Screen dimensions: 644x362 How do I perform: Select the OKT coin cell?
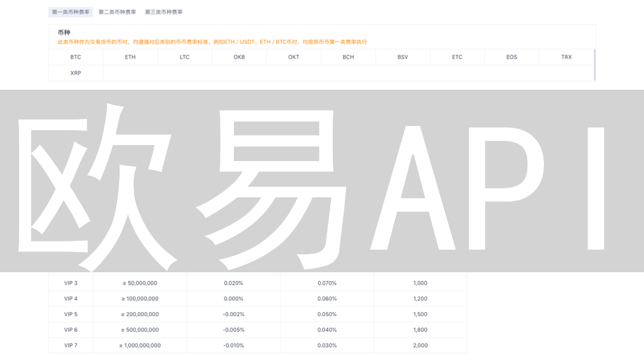(293, 57)
